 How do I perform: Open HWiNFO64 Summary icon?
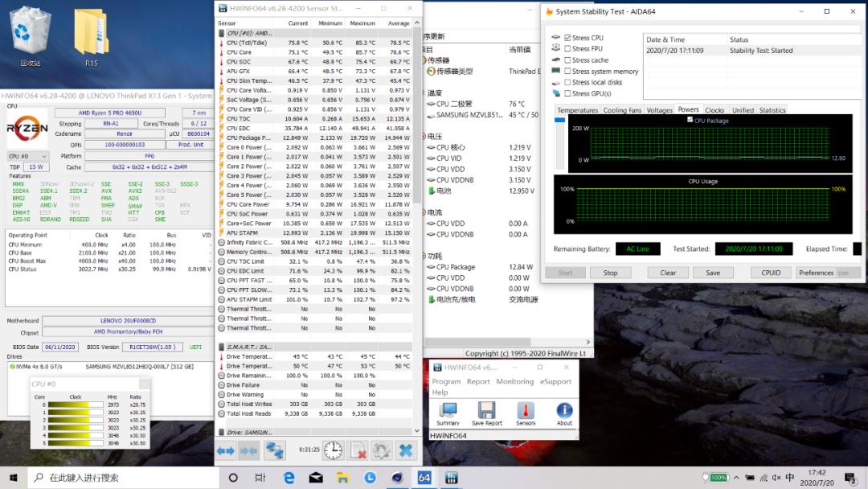[x=448, y=410]
